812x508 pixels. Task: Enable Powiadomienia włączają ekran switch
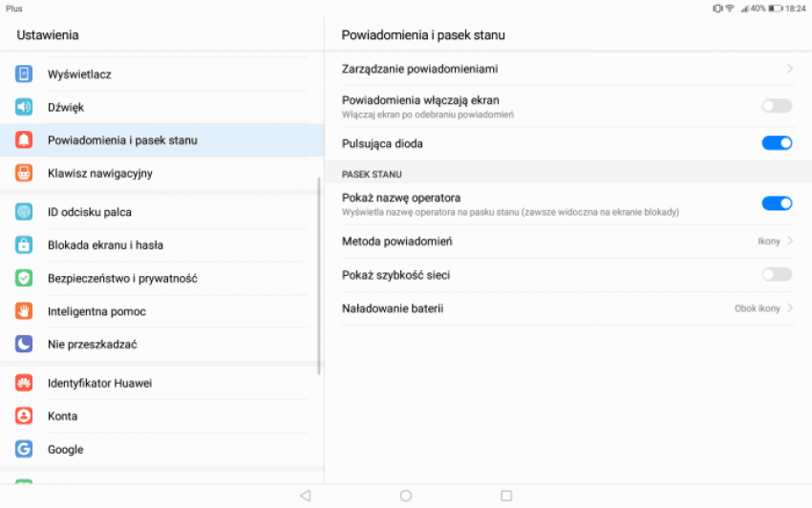click(x=776, y=106)
